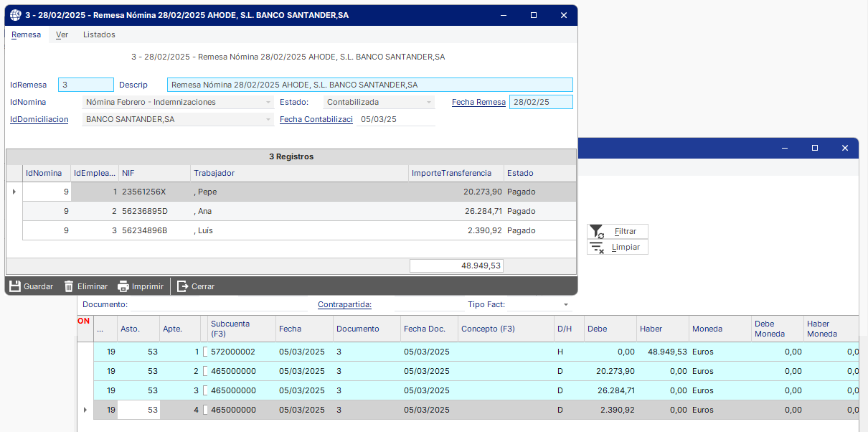
Task: Click the Limpiar button label
Action: pyautogui.click(x=624, y=248)
